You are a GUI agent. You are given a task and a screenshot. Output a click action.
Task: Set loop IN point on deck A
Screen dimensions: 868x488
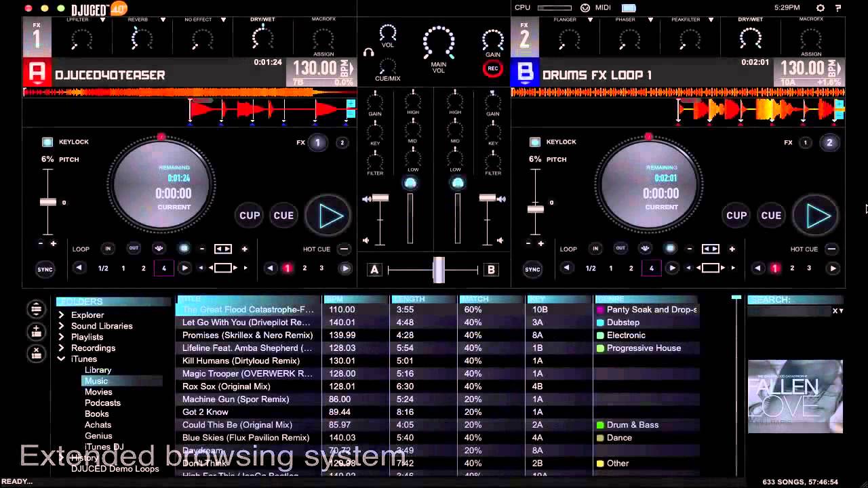click(107, 249)
